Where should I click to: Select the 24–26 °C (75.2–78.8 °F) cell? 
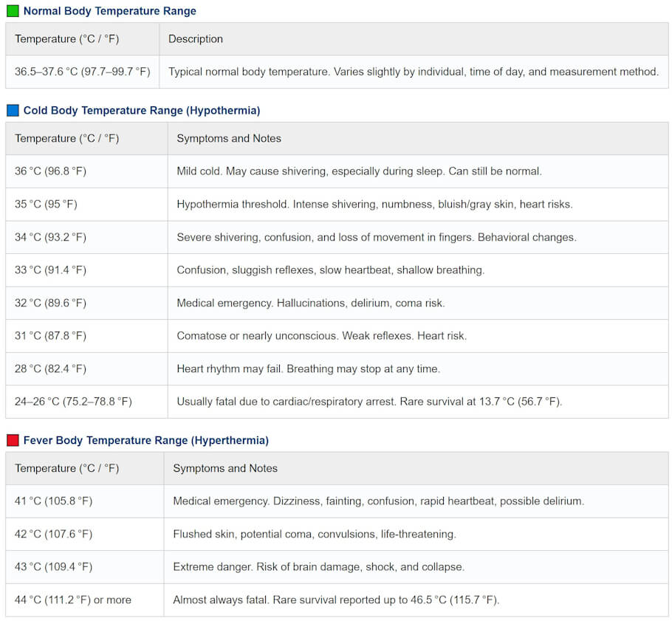click(x=73, y=402)
